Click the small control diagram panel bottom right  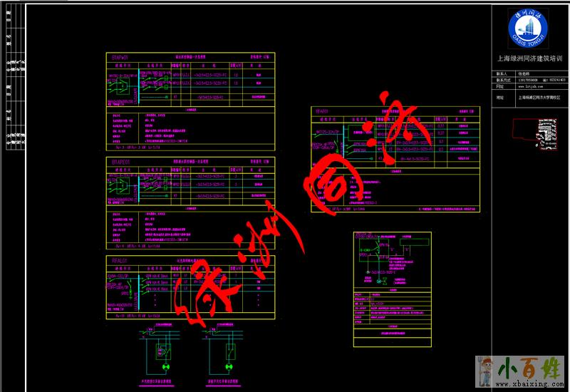click(392, 289)
